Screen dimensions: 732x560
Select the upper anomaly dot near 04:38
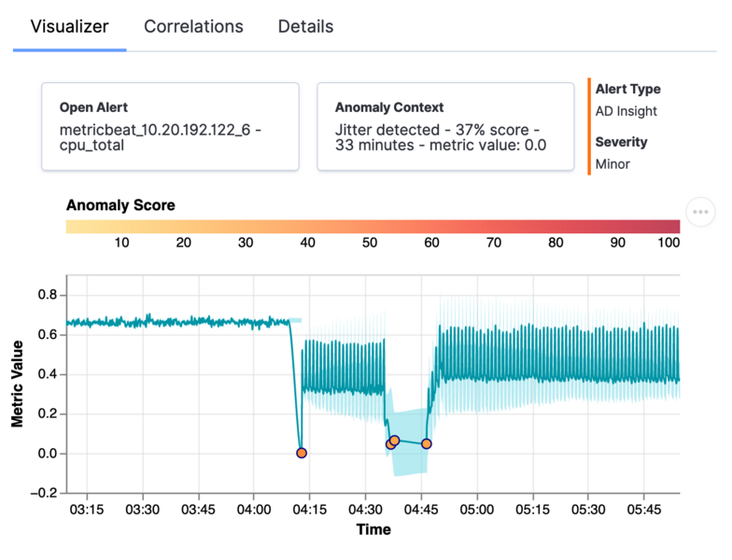[395, 441]
